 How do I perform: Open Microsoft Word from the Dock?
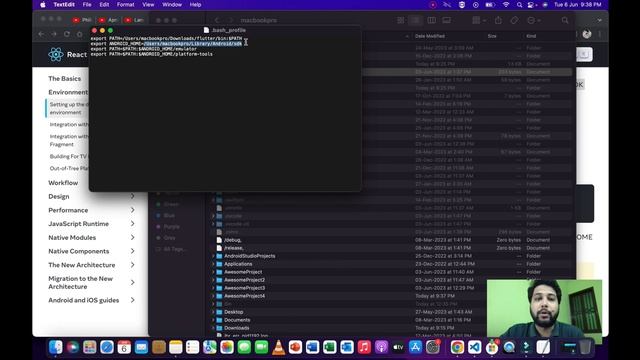(x=313, y=347)
